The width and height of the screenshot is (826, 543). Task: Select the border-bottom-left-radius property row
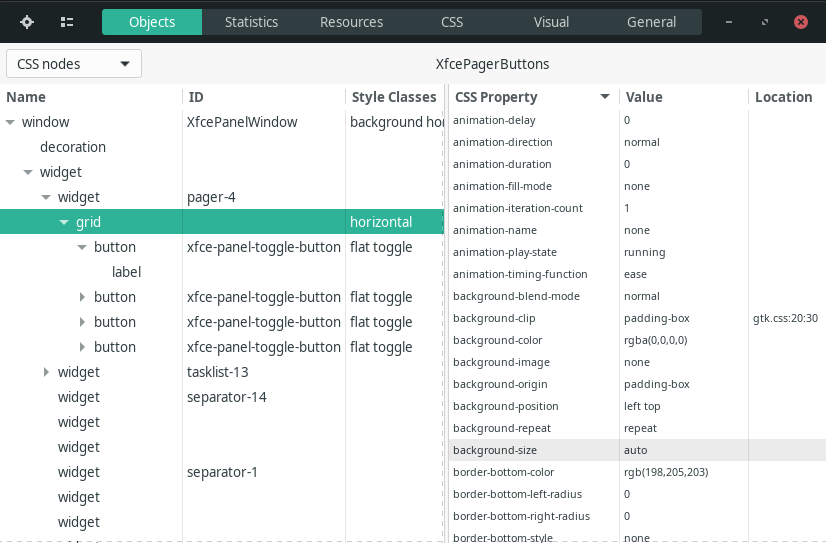pos(637,495)
